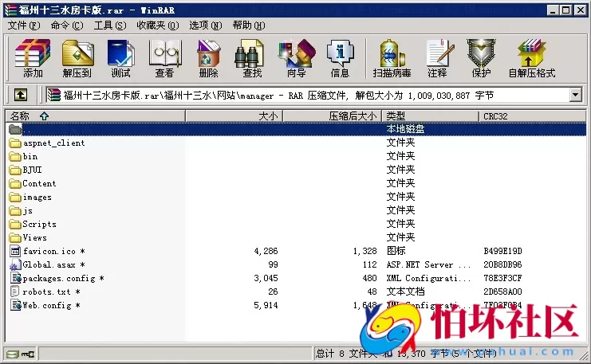
Task: Select the Views folder
Action: point(28,238)
